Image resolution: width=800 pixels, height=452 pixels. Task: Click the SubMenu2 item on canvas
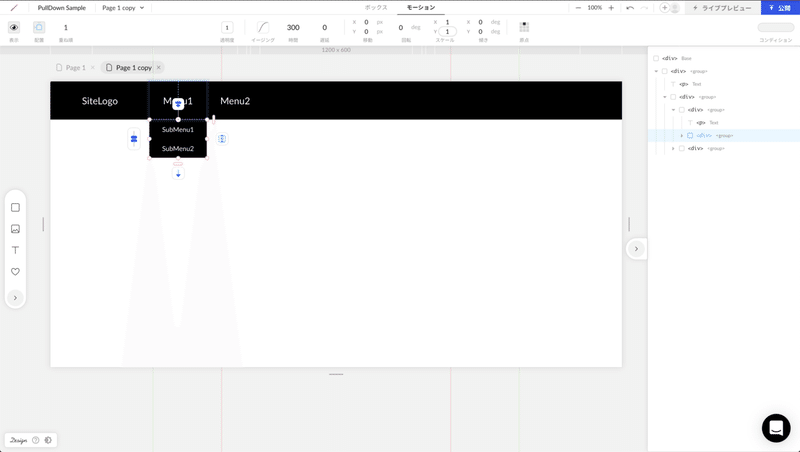coord(178,148)
